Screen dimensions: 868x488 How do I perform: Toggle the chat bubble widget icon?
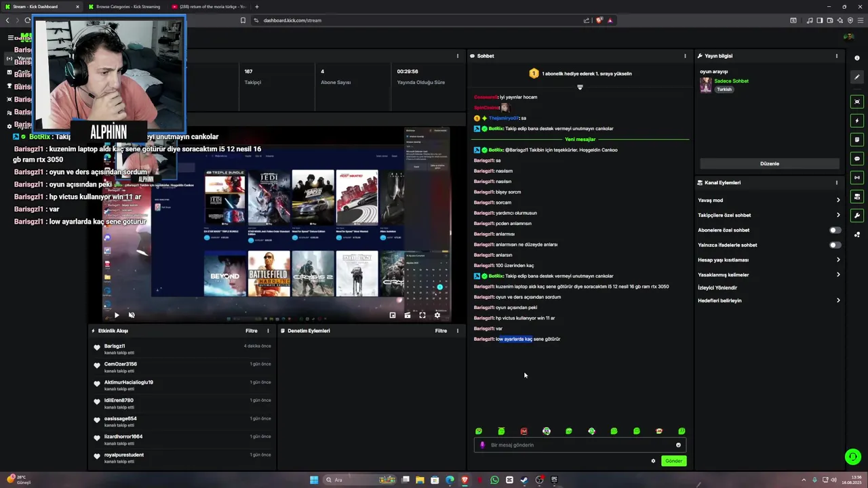[x=857, y=159]
